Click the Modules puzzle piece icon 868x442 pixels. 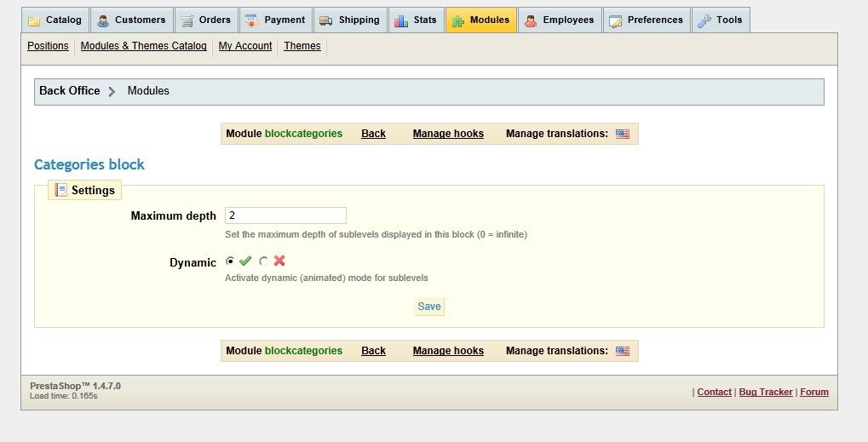tap(457, 20)
